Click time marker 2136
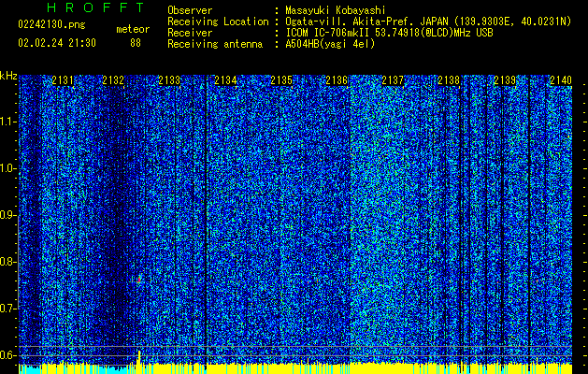This screenshot has height=374, width=588. point(337,80)
